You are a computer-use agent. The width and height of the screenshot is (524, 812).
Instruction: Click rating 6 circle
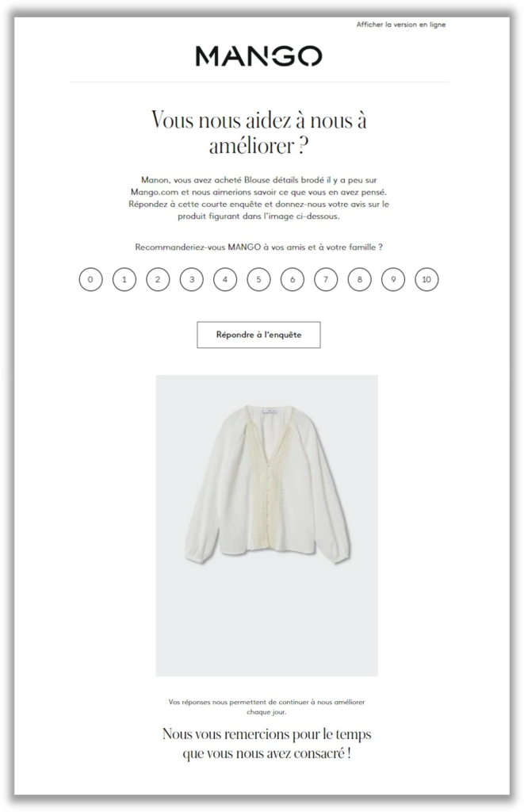(293, 280)
